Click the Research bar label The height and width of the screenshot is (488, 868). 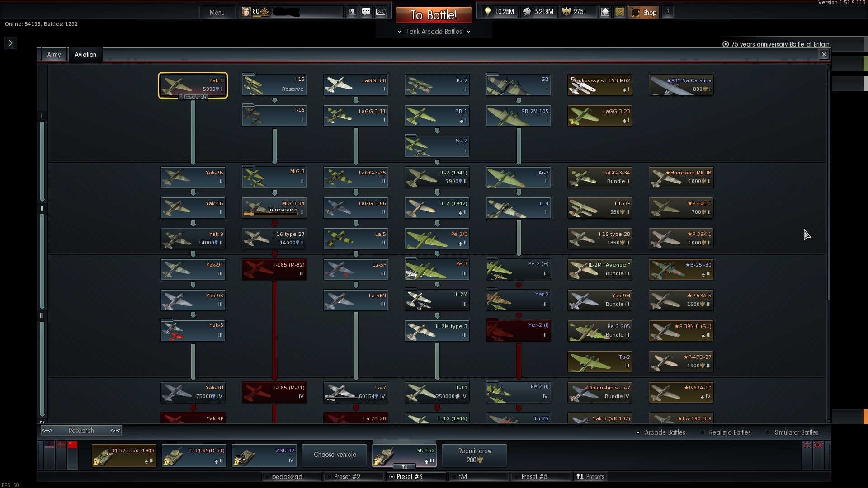tap(81, 431)
